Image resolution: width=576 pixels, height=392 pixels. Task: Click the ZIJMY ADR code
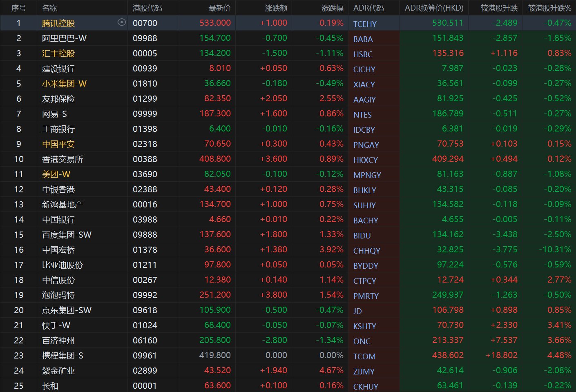364,372
